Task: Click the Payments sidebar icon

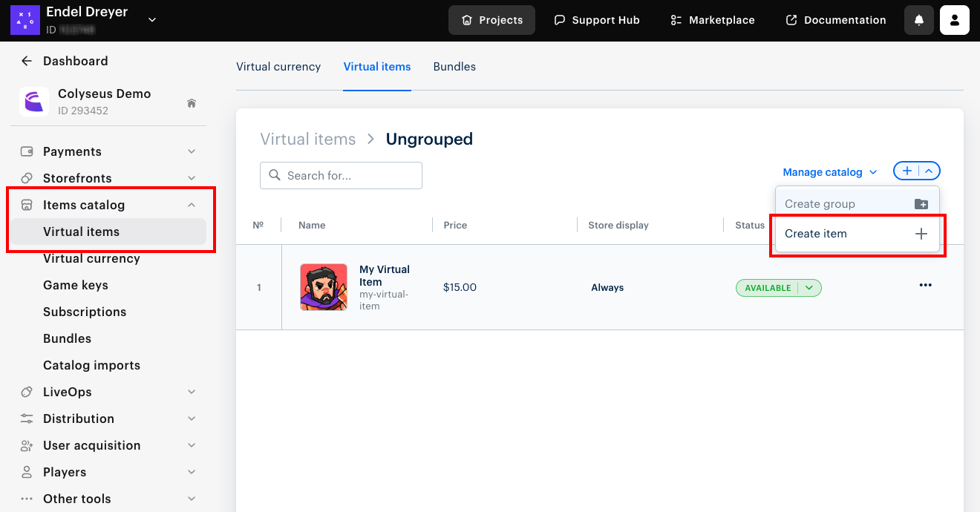Action: click(x=26, y=151)
